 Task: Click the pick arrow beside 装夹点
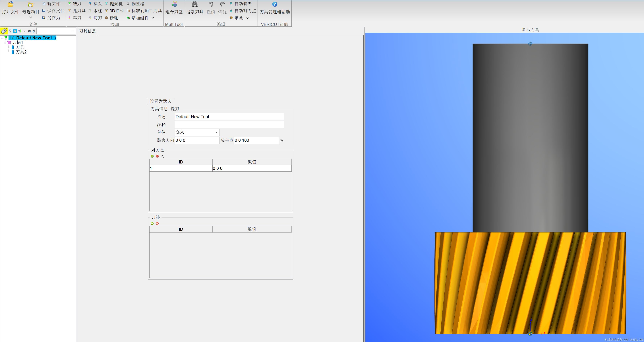(282, 140)
